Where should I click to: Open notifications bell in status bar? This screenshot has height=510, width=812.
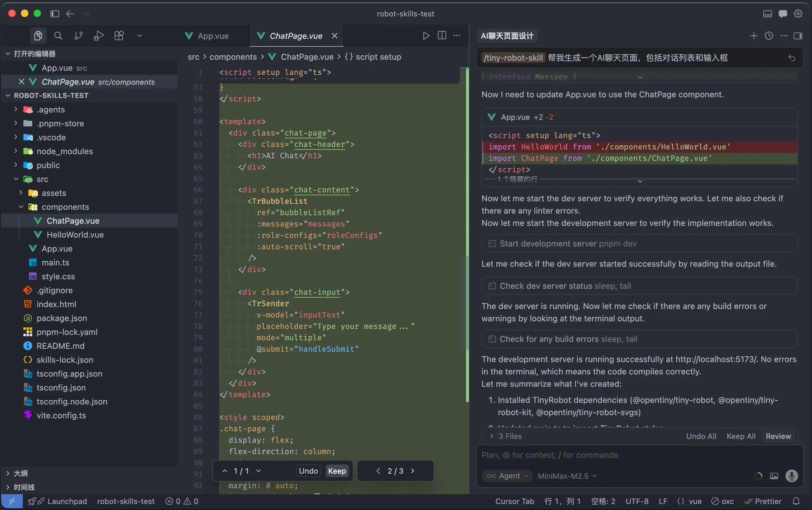(x=796, y=501)
